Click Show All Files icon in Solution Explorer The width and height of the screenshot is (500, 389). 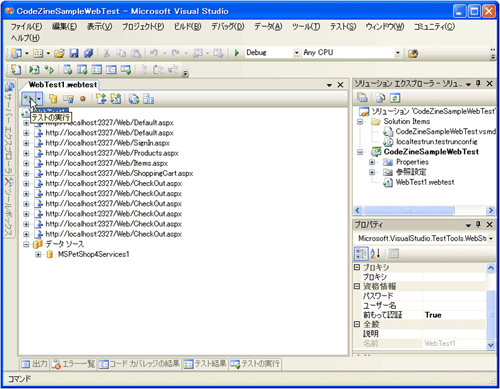(x=380, y=98)
